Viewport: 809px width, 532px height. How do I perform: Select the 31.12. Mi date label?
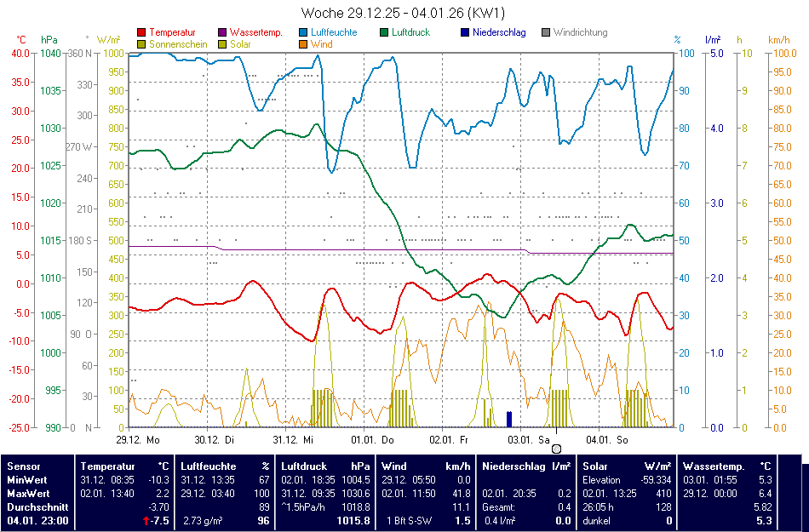pos(294,440)
